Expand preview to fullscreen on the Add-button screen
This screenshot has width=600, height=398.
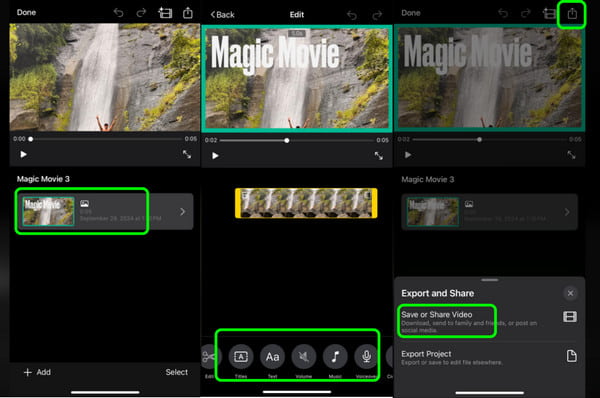click(x=187, y=154)
